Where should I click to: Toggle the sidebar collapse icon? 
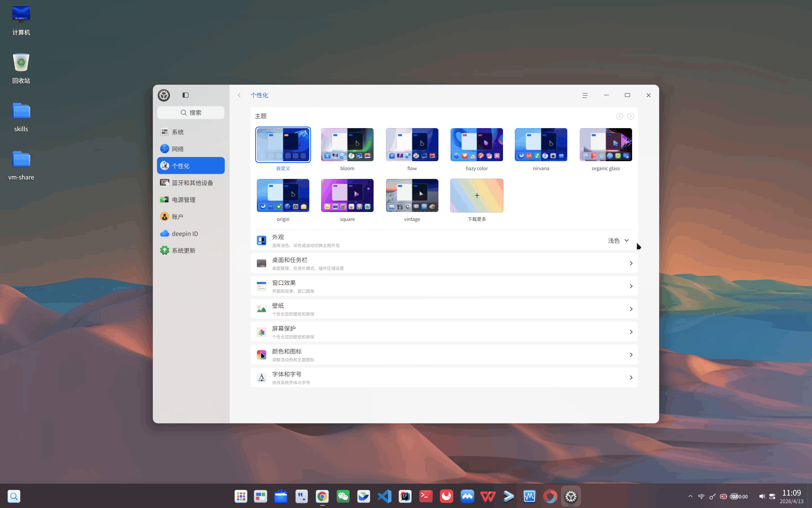click(x=185, y=95)
